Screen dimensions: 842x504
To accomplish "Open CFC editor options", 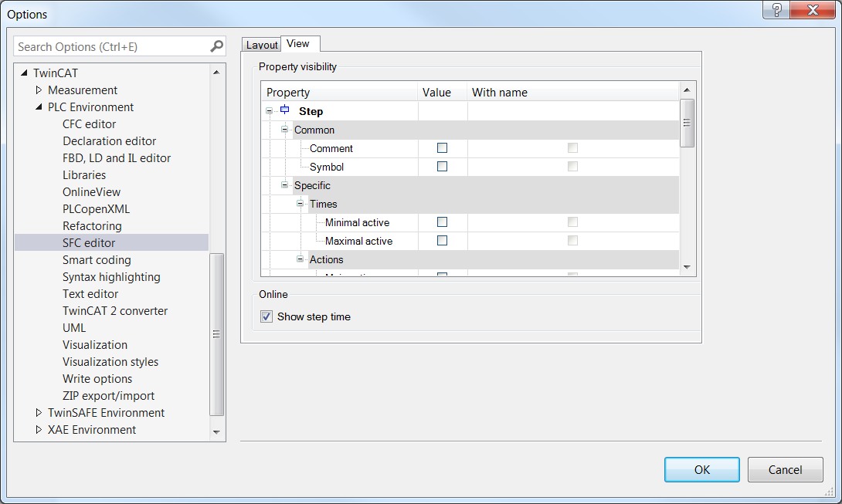I will (x=89, y=124).
